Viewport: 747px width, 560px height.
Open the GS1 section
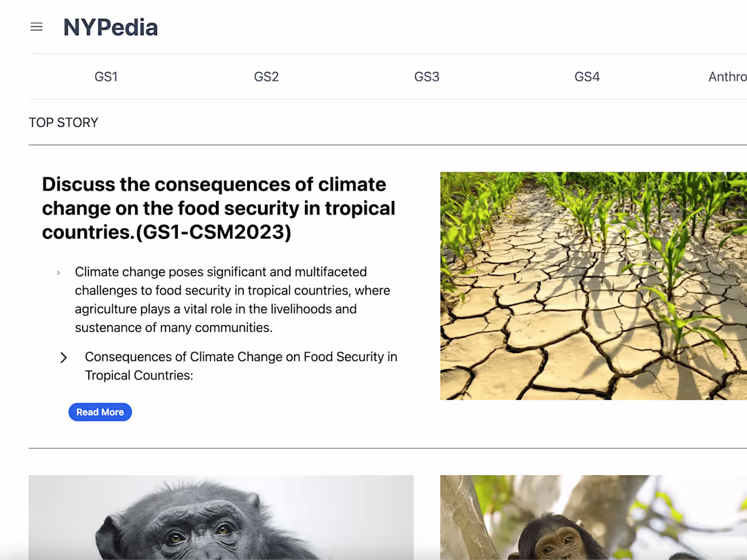[x=106, y=77]
